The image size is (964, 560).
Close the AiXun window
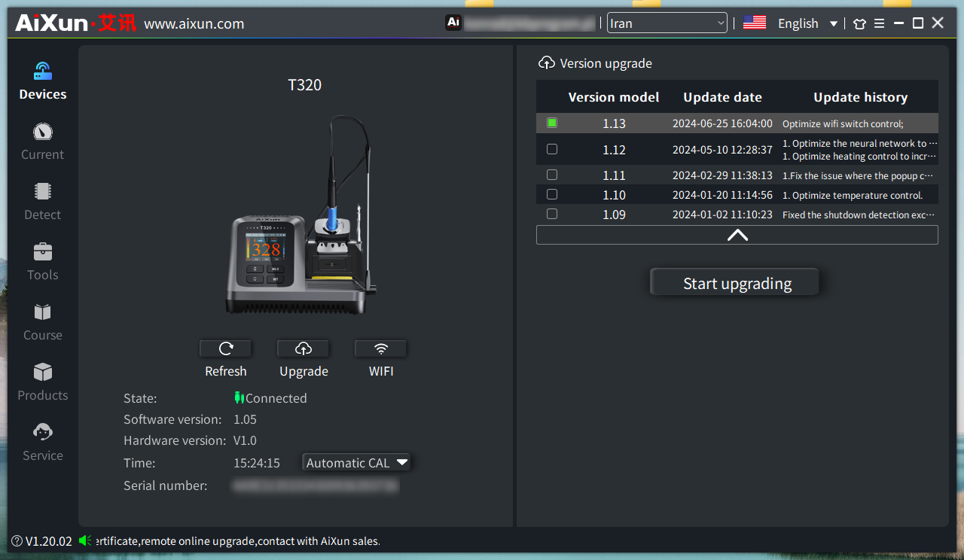(x=938, y=23)
